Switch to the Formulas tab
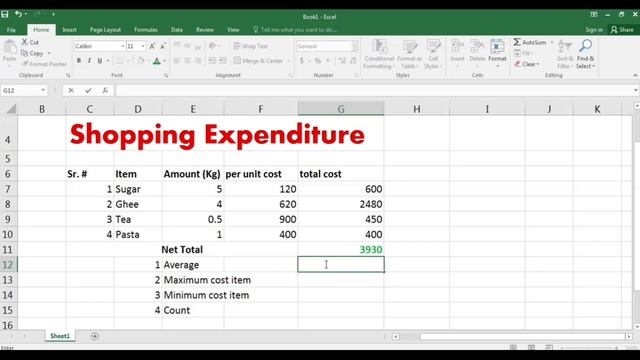The width and height of the screenshot is (640, 360). click(x=146, y=30)
